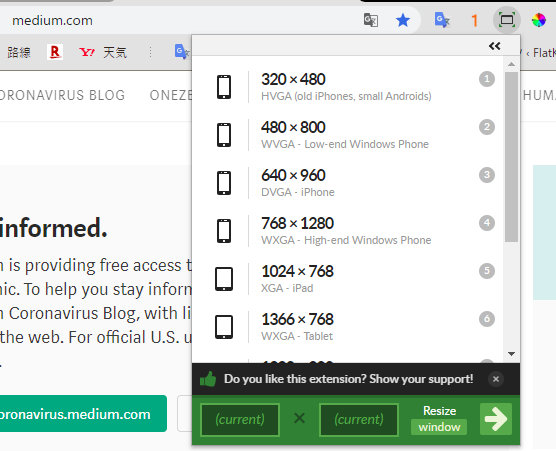Click the scrollbar up arrow in preset list
This screenshot has width=556, height=451.
tap(511, 64)
